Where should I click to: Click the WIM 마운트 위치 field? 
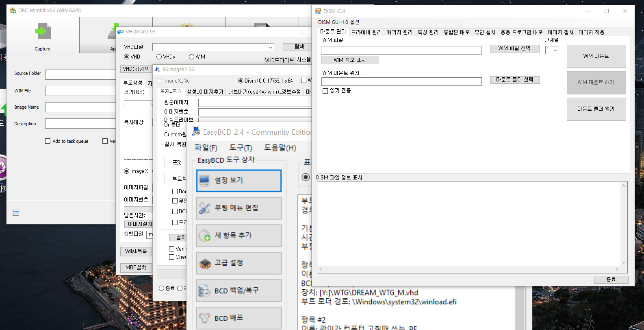click(x=401, y=81)
